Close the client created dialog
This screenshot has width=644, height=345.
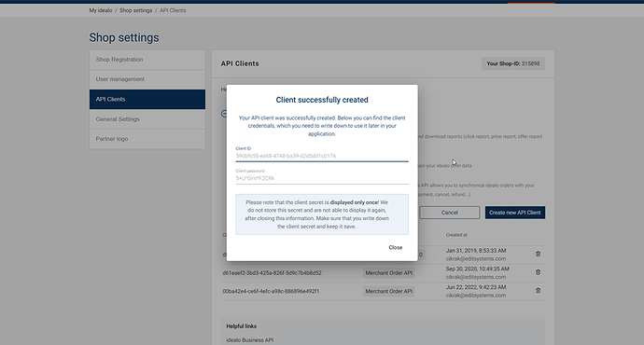(x=395, y=247)
